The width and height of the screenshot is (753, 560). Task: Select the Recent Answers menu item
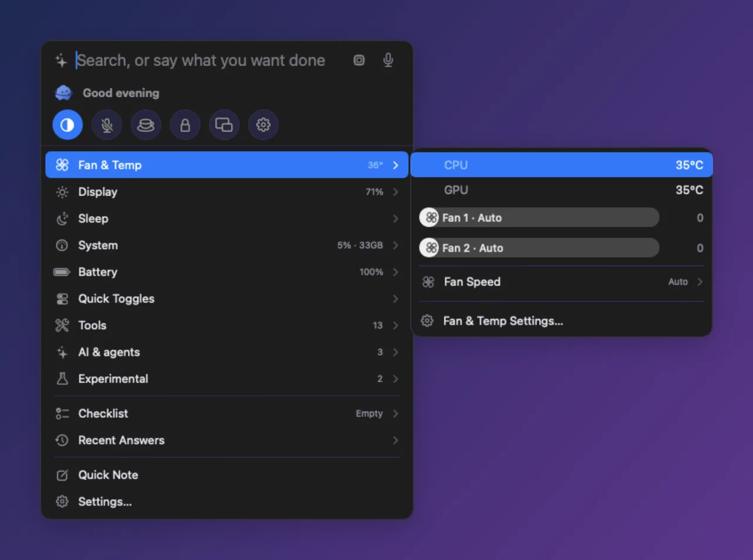point(227,440)
